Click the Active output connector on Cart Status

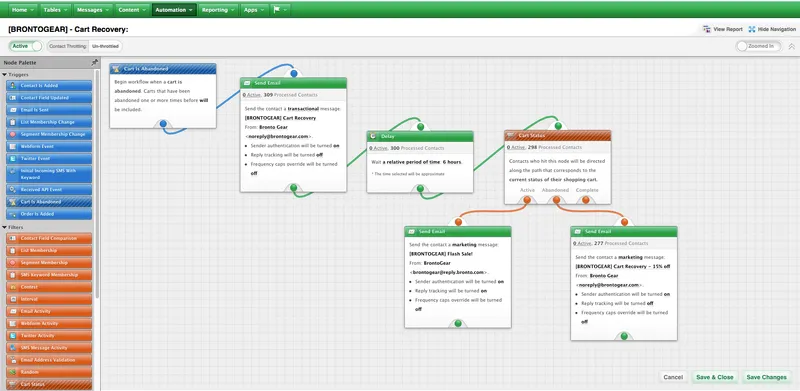pos(527,200)
